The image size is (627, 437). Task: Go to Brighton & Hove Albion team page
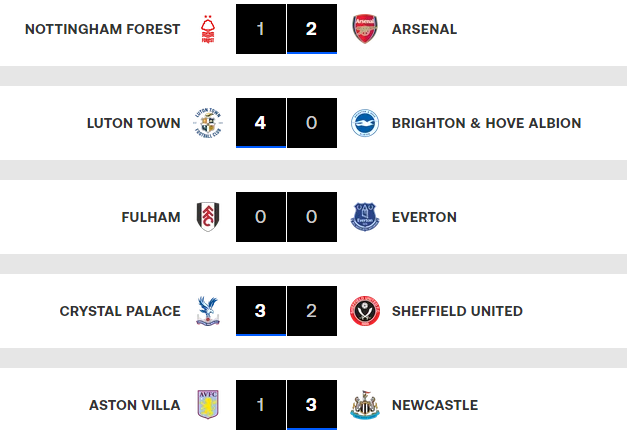487,123
